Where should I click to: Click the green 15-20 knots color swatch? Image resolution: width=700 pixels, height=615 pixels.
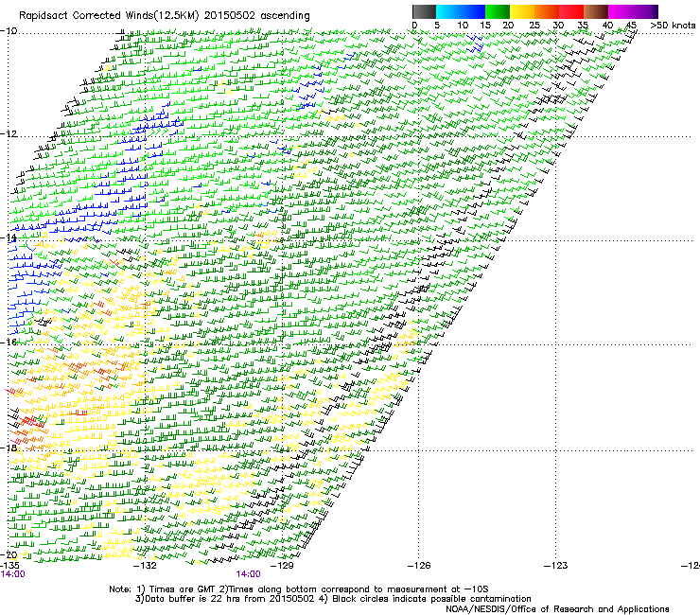498,11
